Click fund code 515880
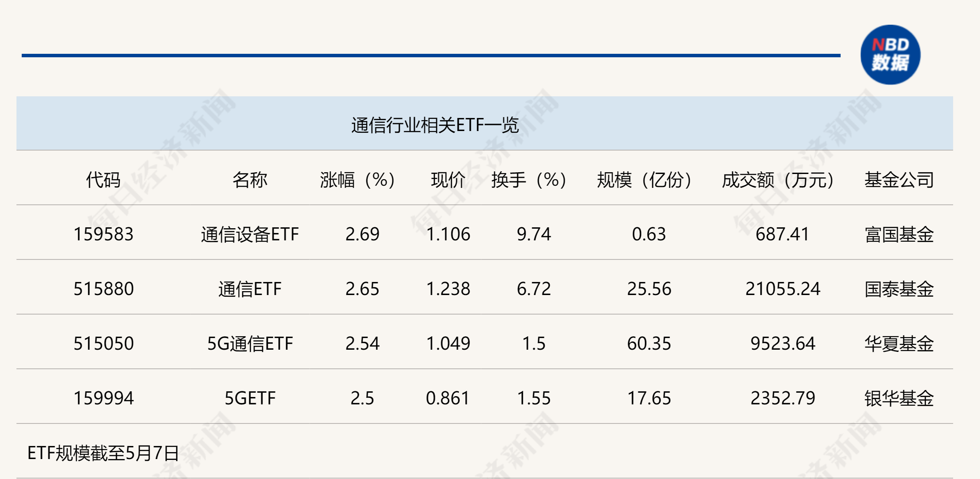Viewport: 980px width, 479px height. tap(103, 289)
